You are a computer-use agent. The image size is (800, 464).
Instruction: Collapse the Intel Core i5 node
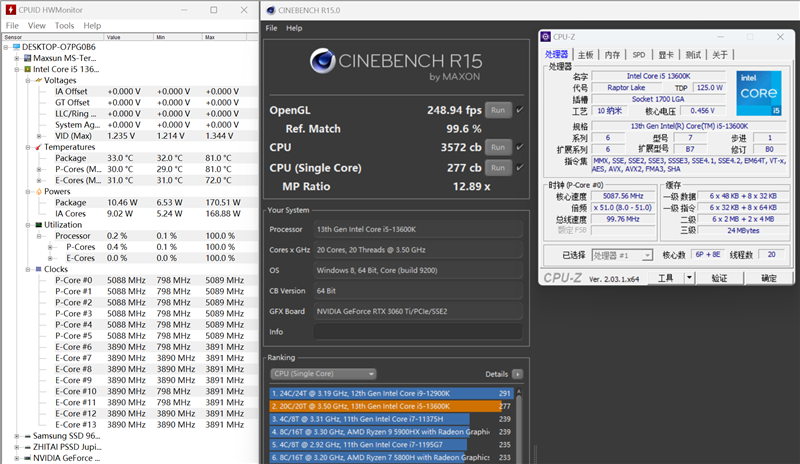pyautogui.click(x=17, y=69)
